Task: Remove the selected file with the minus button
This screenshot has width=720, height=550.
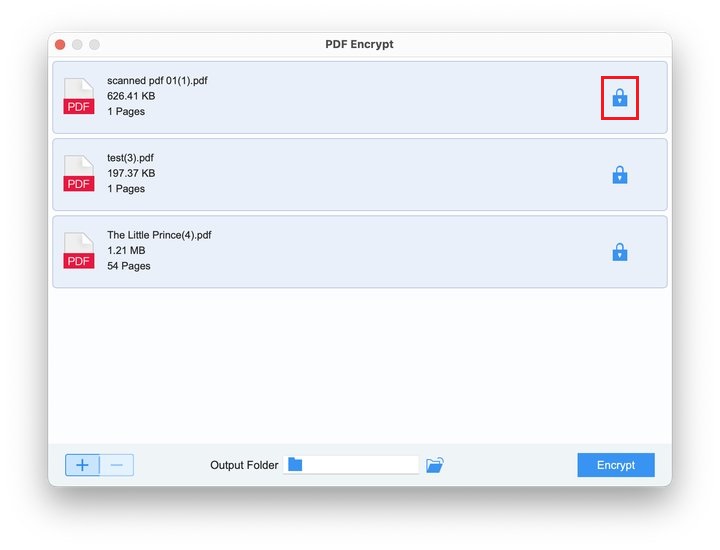Action: 117,465
